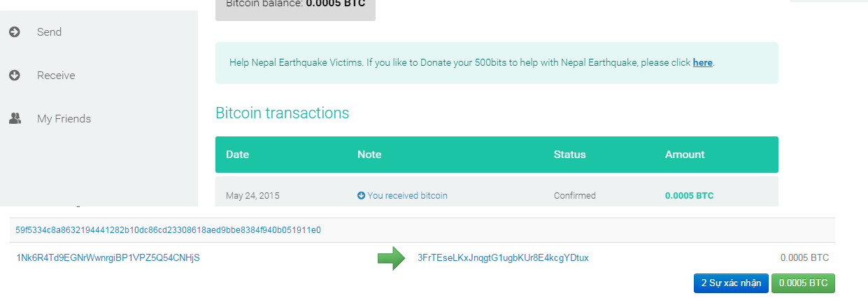868x298 pixels.
Task: Follow the 'here' donation link
Action: click(x=702, y=63)
